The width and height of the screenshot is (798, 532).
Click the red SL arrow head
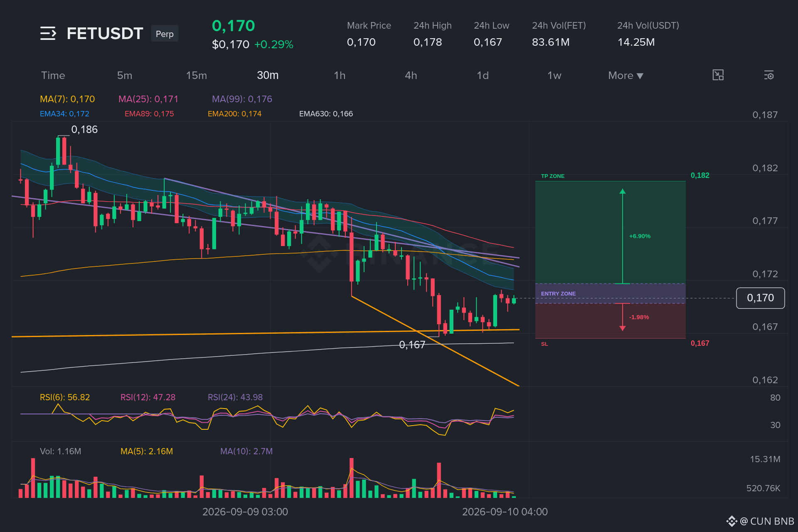623,328
